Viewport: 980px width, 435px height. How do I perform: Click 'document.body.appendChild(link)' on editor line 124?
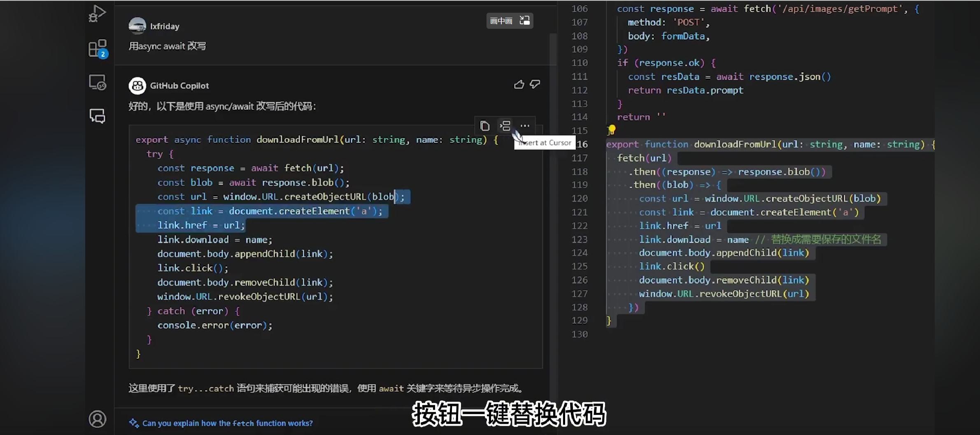tap(724, 253)
